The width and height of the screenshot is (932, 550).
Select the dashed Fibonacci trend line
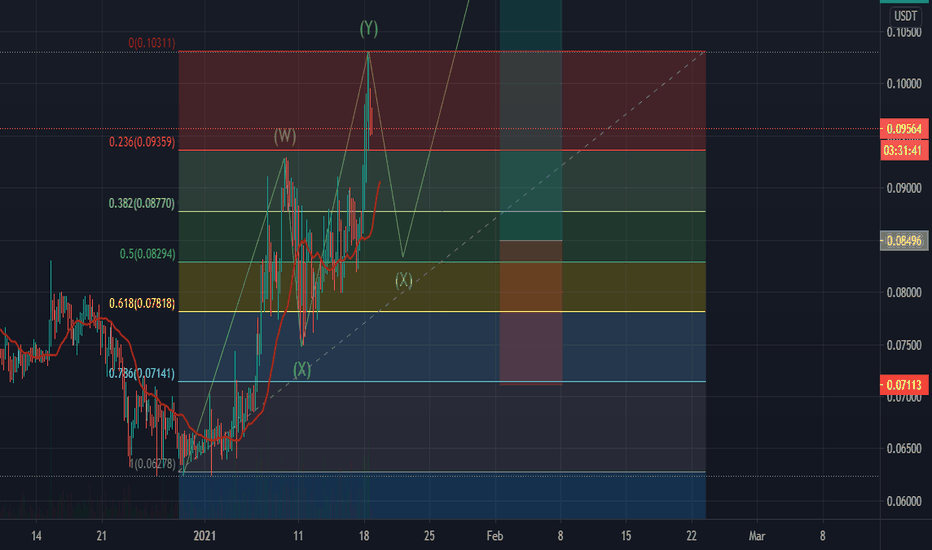443,263
